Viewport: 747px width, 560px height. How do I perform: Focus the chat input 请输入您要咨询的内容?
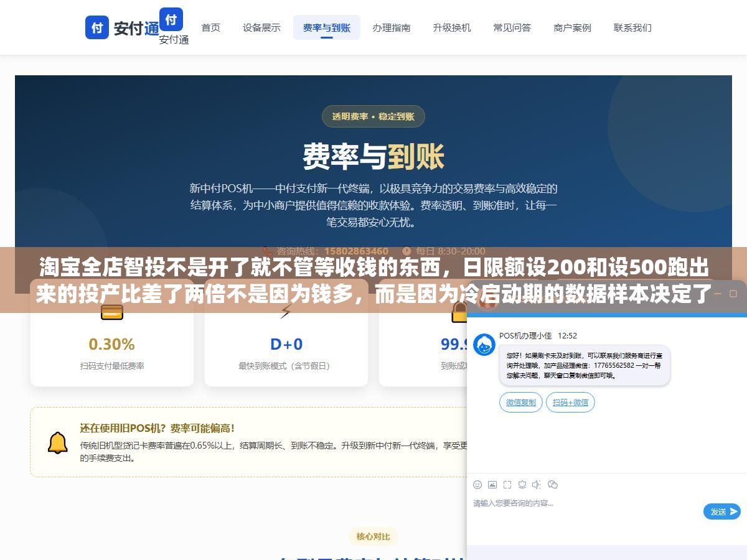585,503
